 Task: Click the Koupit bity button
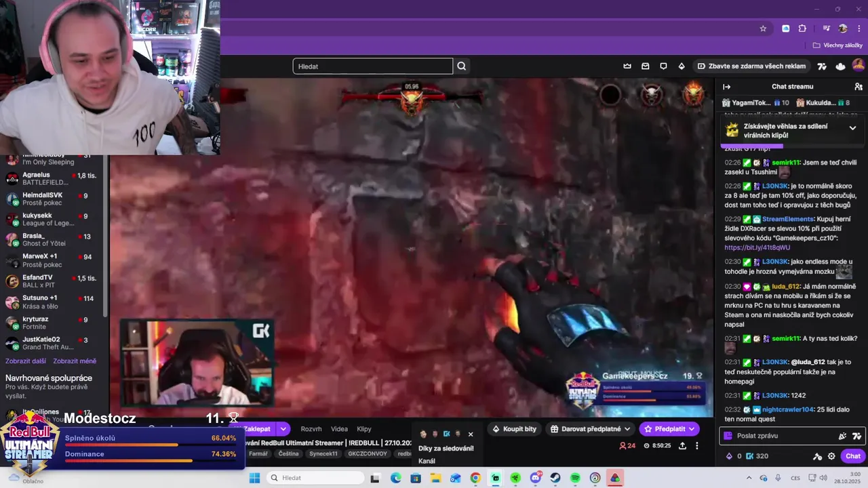tap(515, 429)
